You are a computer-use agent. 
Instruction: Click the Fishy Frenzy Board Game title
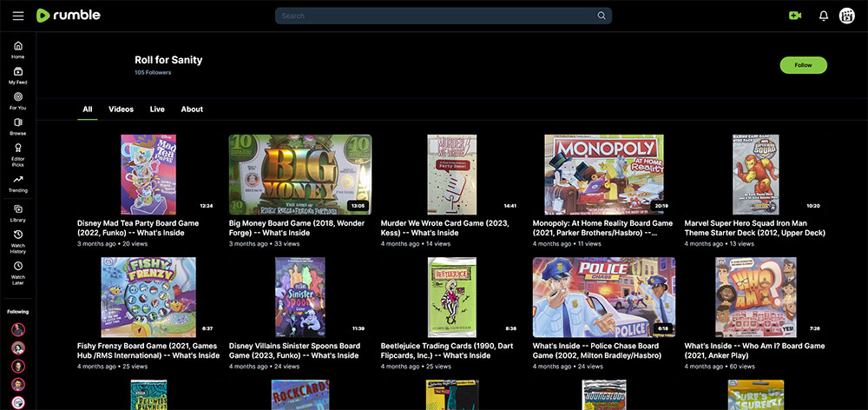[148, 350]
